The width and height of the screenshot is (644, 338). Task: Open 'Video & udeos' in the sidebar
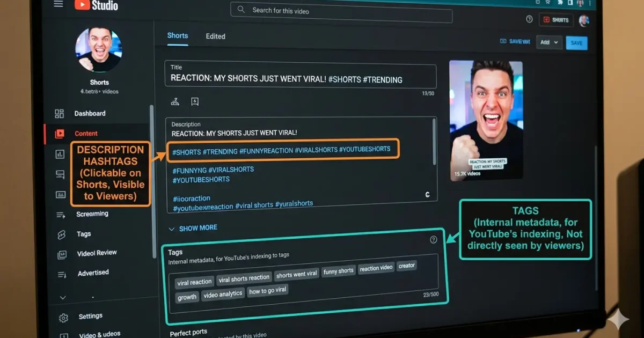coord(100,334)
